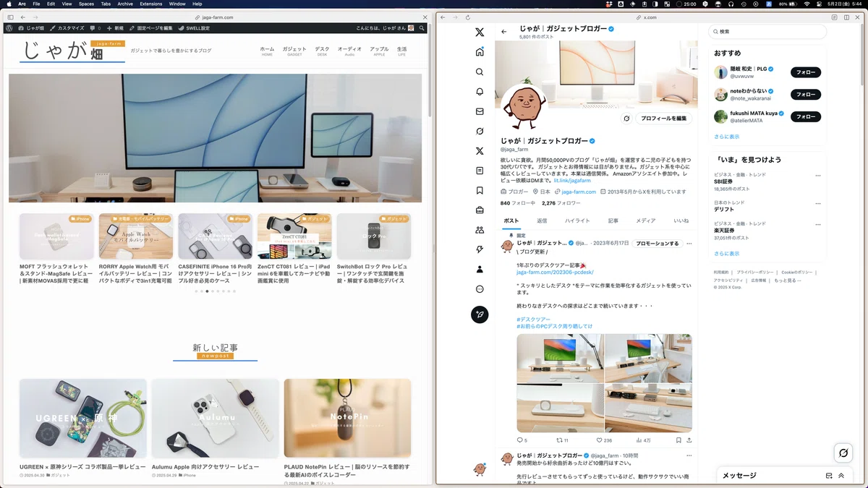Click the split view icon in x.com window
The image size is (868, 488).
pos(847,17)
